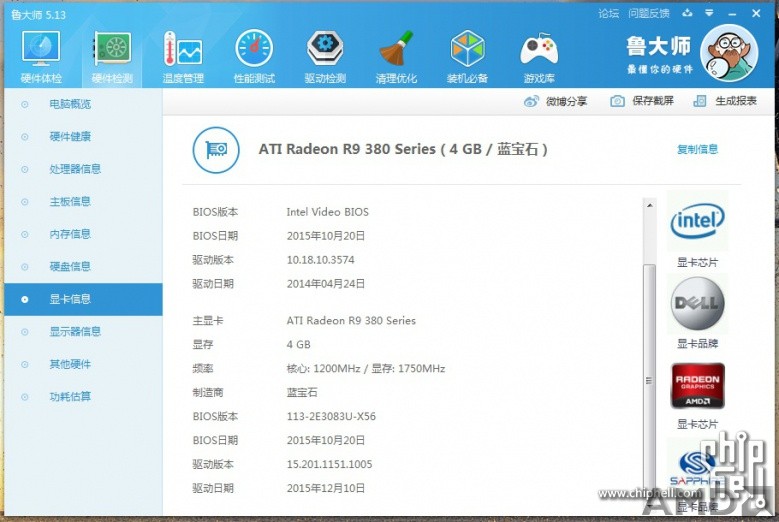
Task: Click driver version 15.201.1151.1005
Action: click(x=329, y=464)
